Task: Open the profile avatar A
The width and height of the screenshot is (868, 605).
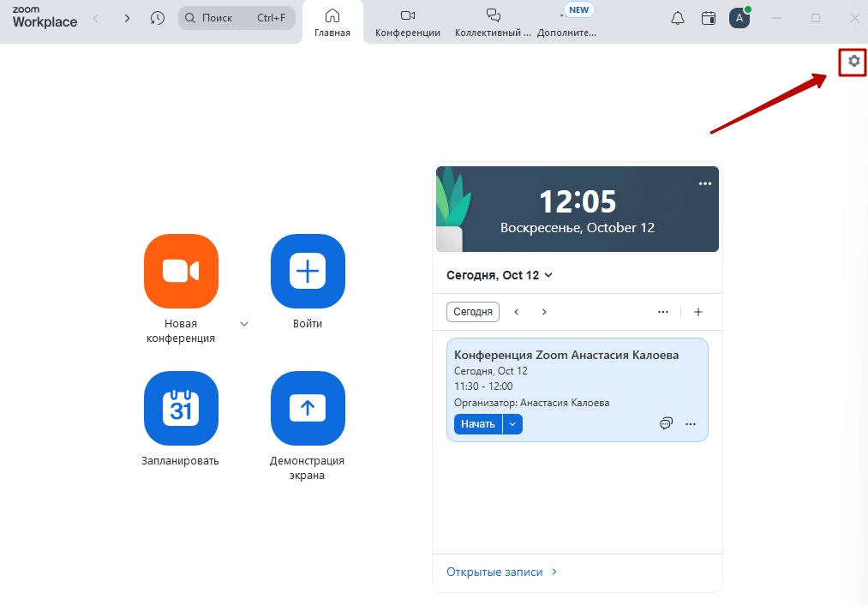Action: pos(739,18)
